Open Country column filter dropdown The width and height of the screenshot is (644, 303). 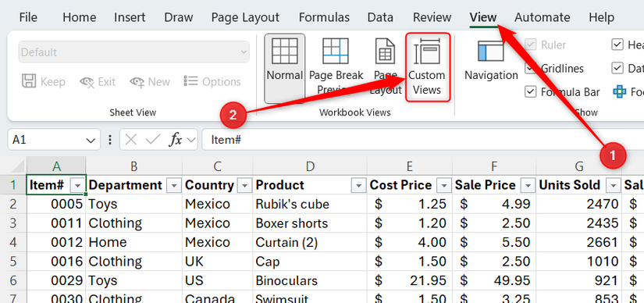click(245, 186)
